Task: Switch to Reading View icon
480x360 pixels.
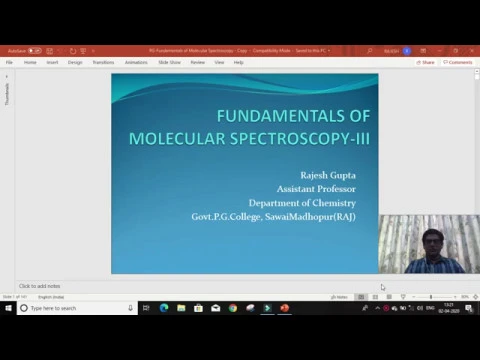Action: [389, 297]
